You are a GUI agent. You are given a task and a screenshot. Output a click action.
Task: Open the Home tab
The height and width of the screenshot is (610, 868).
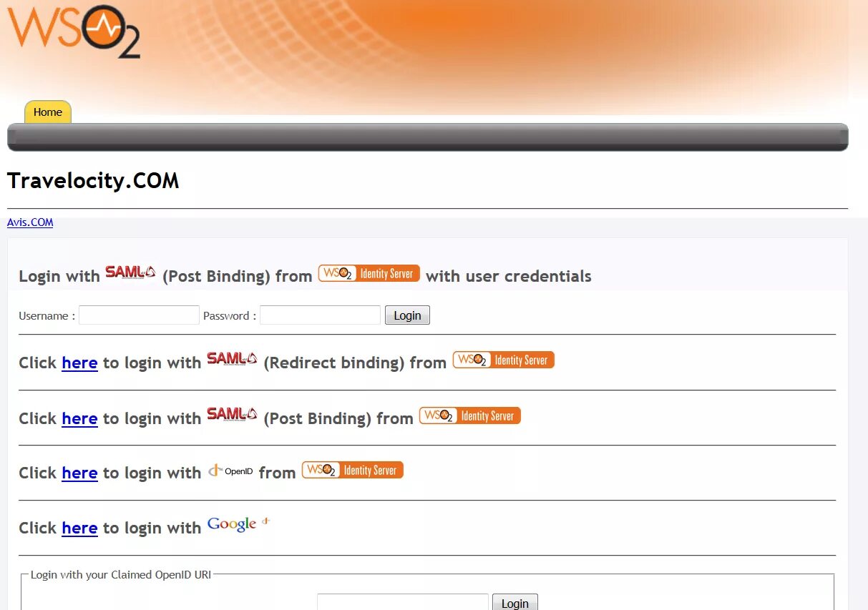[48, 112]
